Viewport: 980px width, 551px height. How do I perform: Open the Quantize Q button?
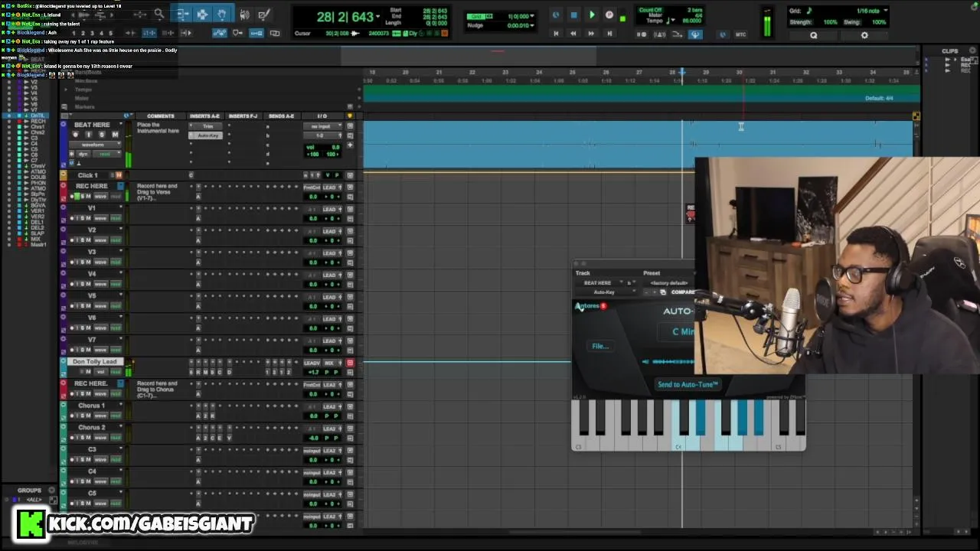814,35
